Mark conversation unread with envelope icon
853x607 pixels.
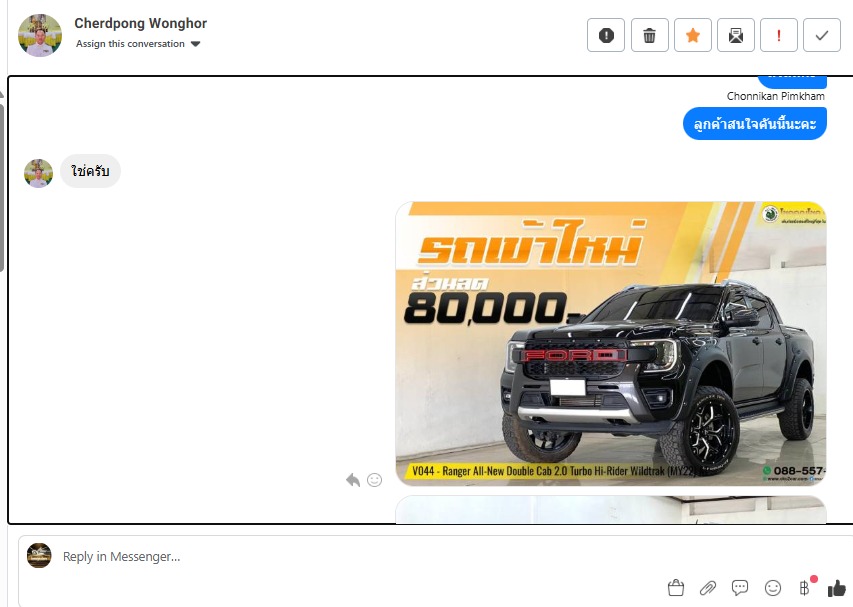[x=735, y=35]
